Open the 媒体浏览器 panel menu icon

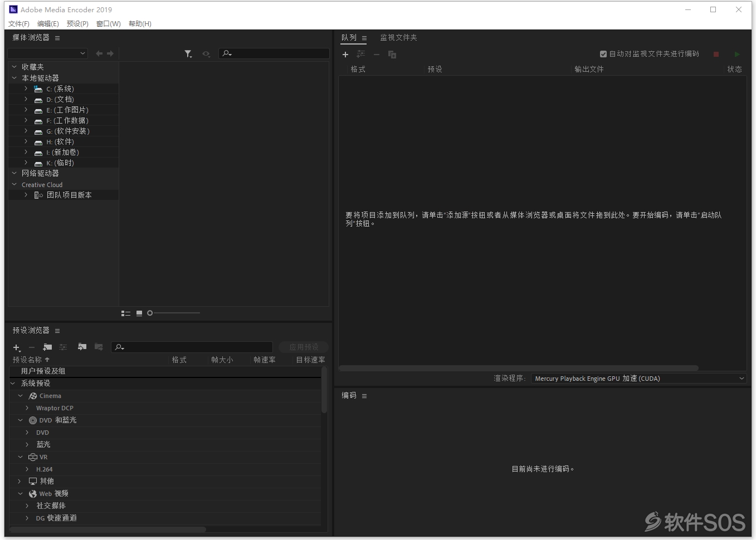57,38
